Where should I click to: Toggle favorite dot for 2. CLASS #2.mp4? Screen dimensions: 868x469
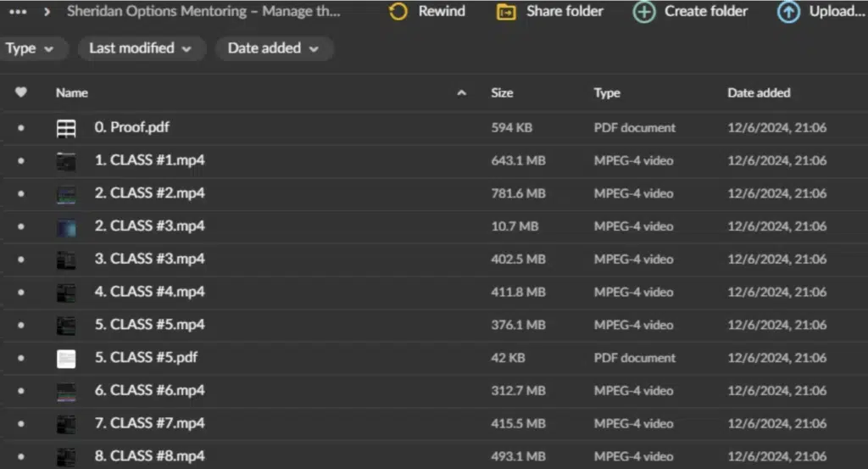coord(20,194)
